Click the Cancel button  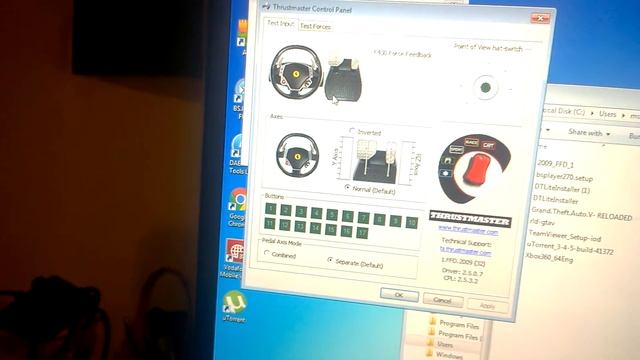point(442,300)
